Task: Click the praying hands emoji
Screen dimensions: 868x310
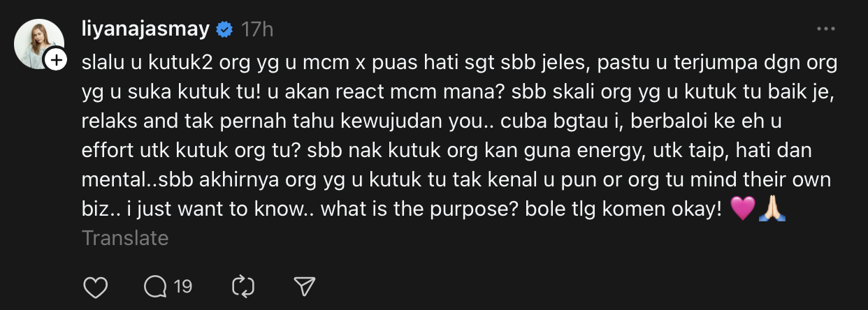Action: click(772, 209)
